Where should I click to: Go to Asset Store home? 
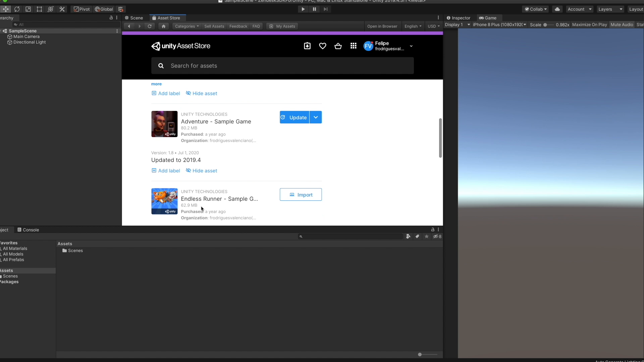click(164, 26)
